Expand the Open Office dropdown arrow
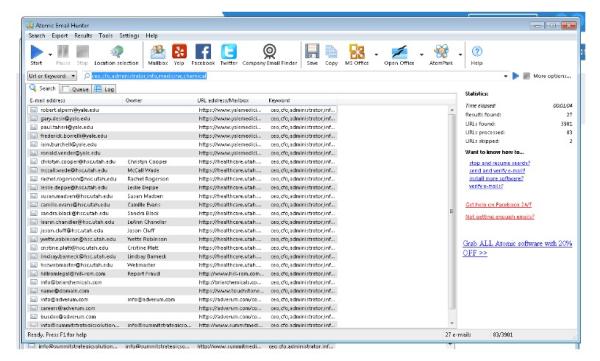The image size is (600, 361). point(422,54)
